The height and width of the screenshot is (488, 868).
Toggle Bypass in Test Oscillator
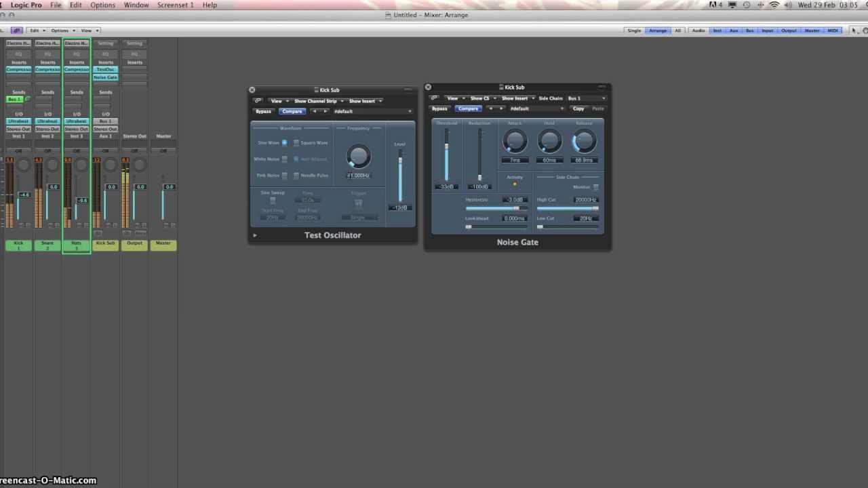click(x=263, y=111)
